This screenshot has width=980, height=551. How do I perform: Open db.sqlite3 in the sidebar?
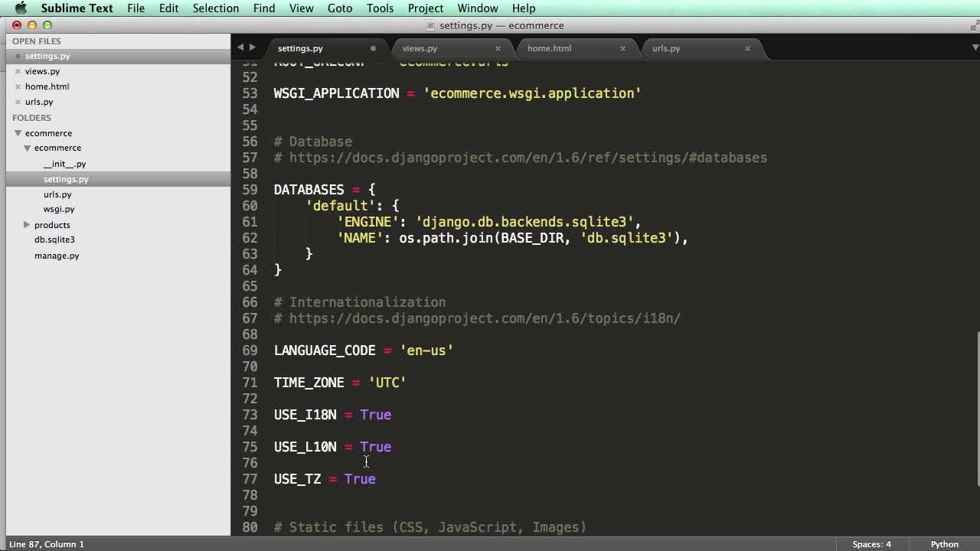[54, 240]
